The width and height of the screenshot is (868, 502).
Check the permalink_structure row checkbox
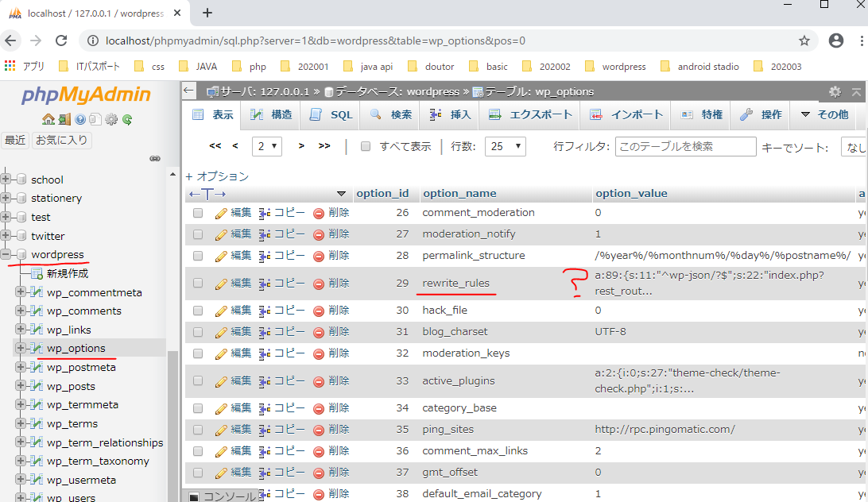coord(198,257)
